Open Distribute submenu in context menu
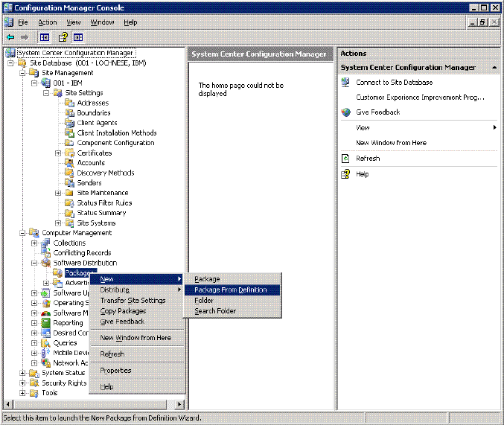 [x=137, y=290]
